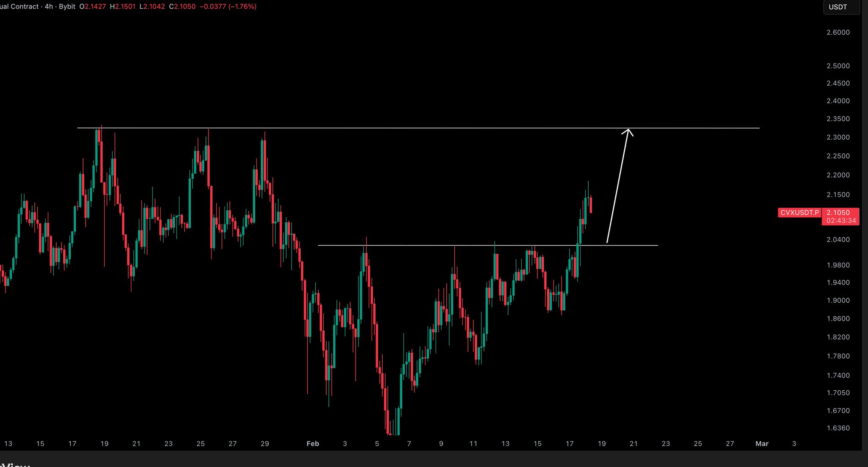Viewport: 868px width, 467px height.
Task: Click the latest red candle near 2.15
Action: tap(591, 205)
